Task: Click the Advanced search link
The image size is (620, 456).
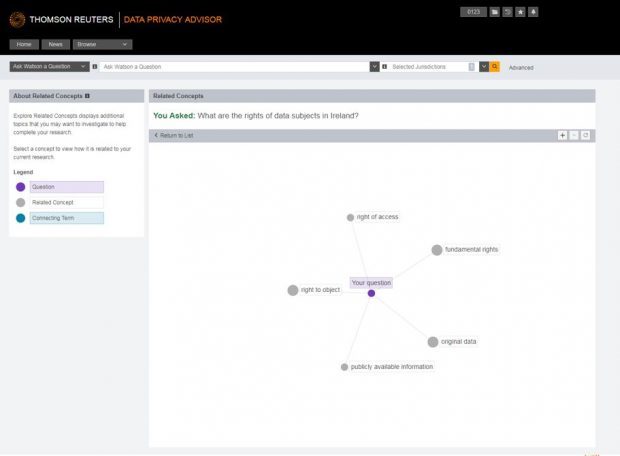Action: 521,68
